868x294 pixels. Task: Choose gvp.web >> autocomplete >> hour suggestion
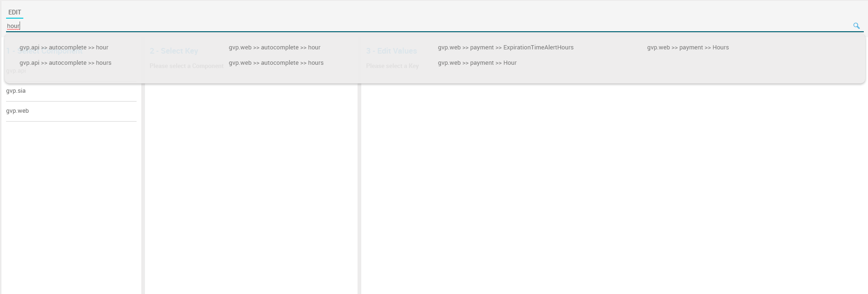coord(275,48)
